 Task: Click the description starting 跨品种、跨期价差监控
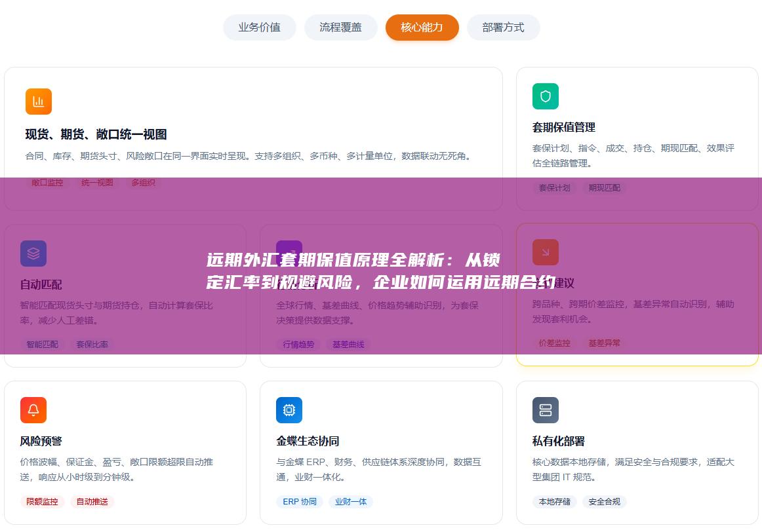click(x=633, y=311)
